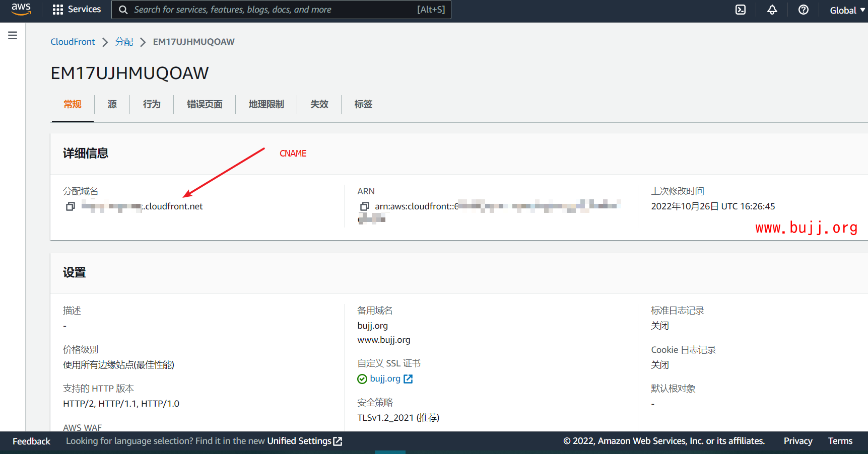Focus the AWS services search field

point(281,10)
